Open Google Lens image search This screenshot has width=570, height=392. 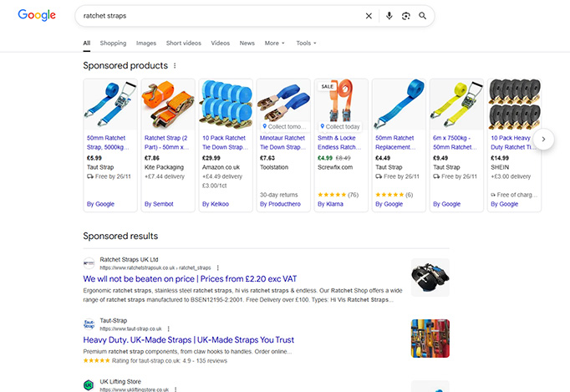click(406, 16)
